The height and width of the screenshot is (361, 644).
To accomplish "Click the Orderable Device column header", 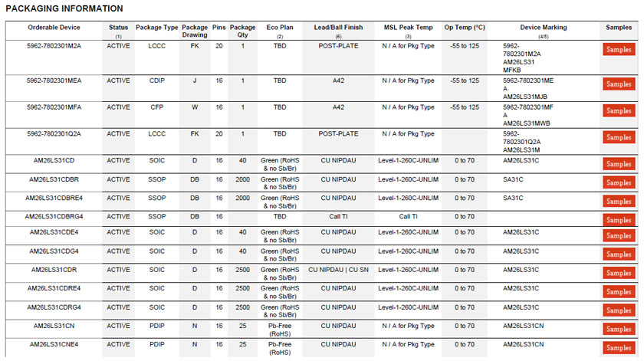I will 54,28.
